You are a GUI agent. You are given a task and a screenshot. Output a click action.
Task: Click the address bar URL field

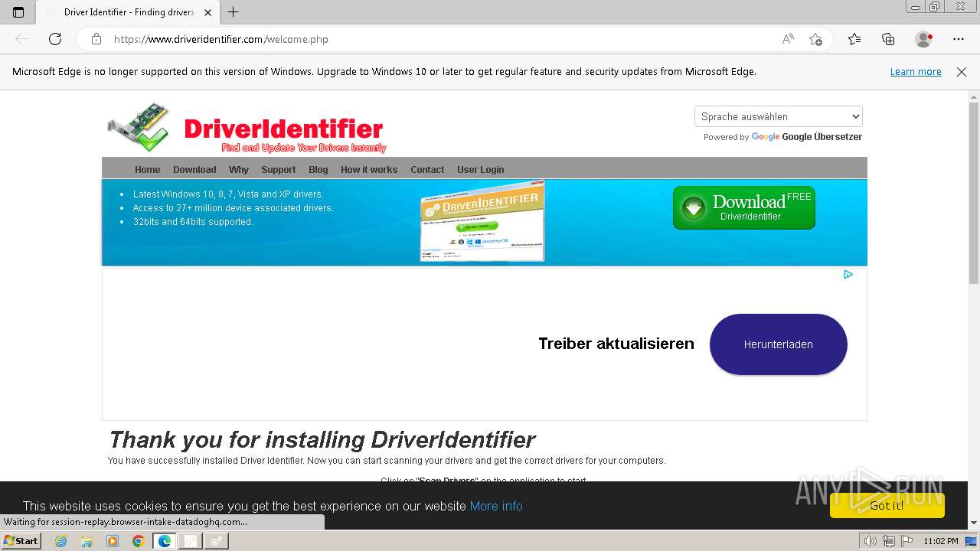444,39
